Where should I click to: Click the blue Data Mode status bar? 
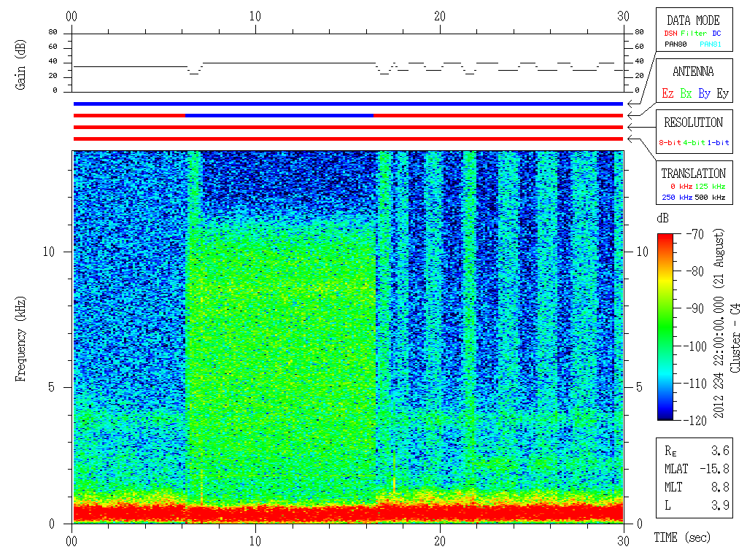point(348,104)
